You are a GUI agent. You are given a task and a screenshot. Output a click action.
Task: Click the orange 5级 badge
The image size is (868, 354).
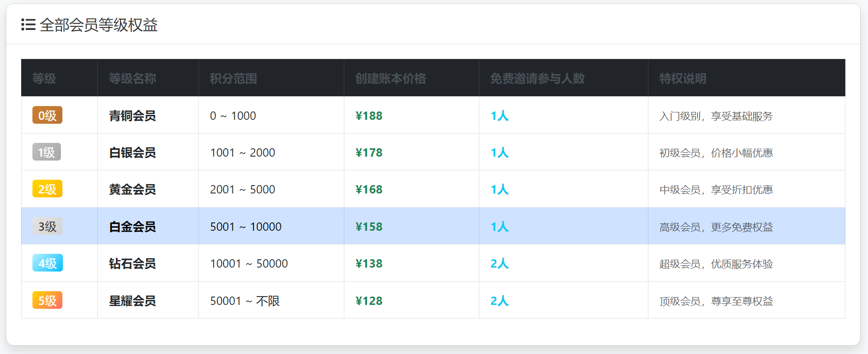[x=47, y=300]
